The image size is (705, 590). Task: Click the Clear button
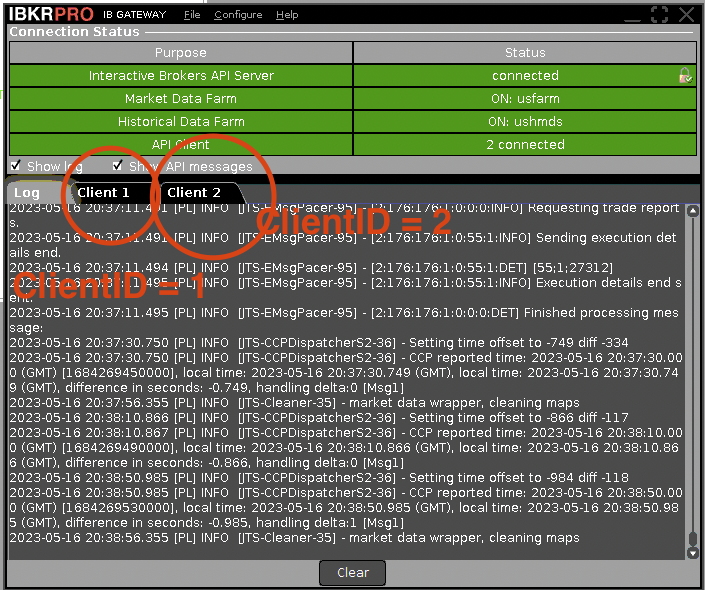point(352,572)
